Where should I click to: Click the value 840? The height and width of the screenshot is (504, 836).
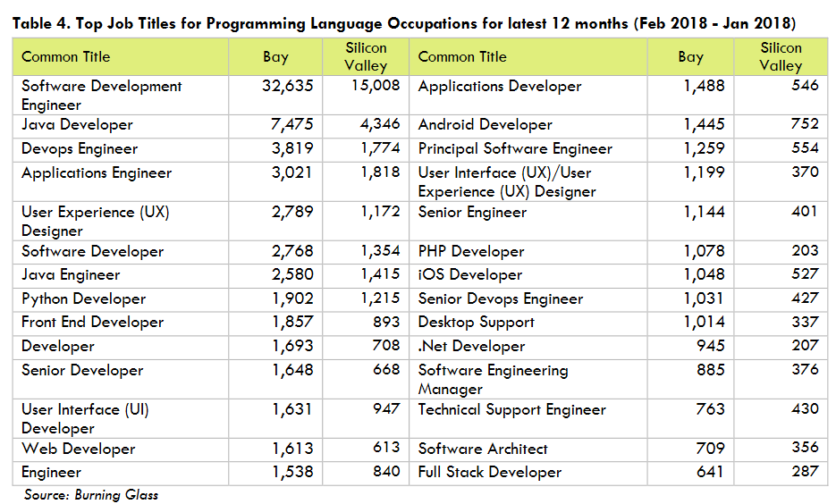coord(386,472)
